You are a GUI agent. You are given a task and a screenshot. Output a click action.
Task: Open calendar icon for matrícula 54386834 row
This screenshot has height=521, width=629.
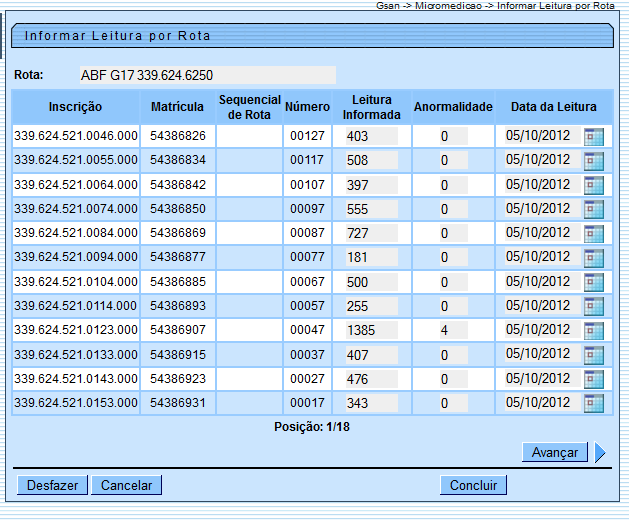point(594,160)
